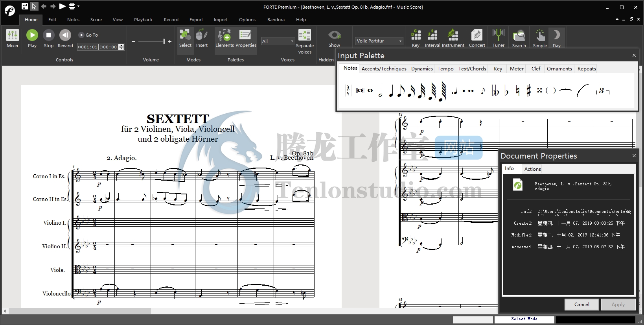Open the Volle Partitur dropdown
The height and width of the screenshot is (325, 644).
379,41
